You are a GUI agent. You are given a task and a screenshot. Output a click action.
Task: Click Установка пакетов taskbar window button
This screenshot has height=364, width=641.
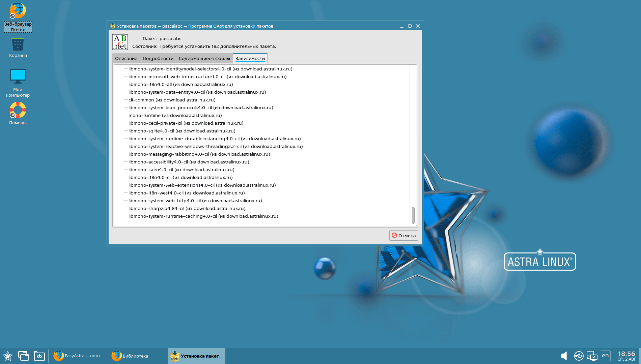tap(197, 356)
